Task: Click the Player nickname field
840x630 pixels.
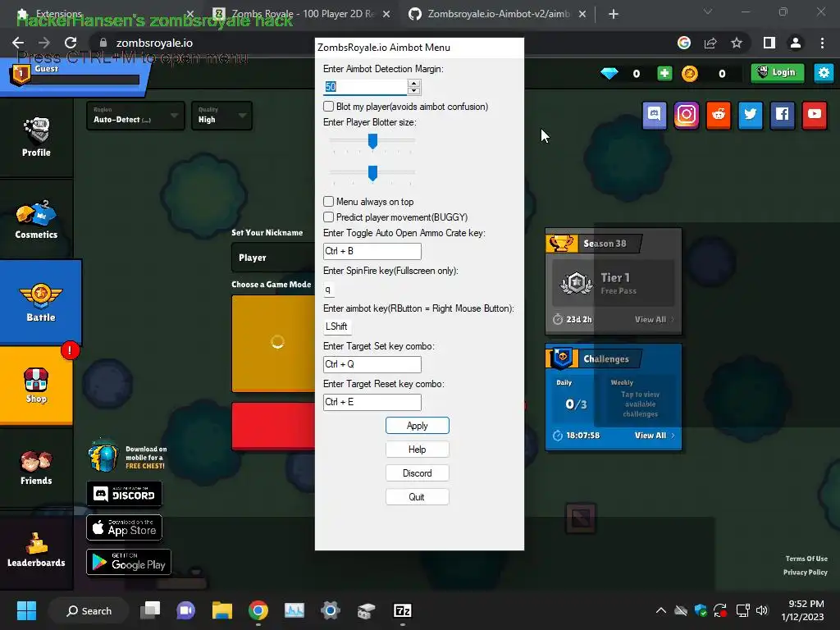Action: click(273, 258)
